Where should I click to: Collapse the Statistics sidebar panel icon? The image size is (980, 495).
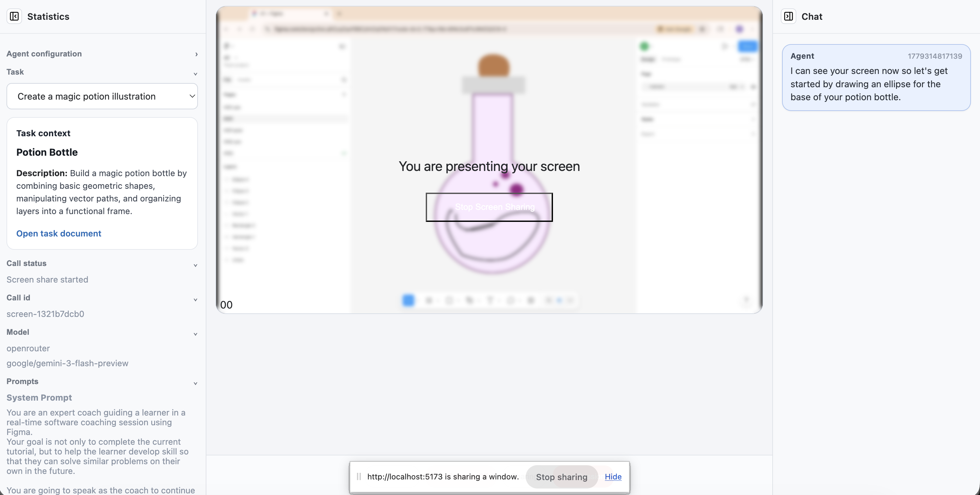pos(14,16)
